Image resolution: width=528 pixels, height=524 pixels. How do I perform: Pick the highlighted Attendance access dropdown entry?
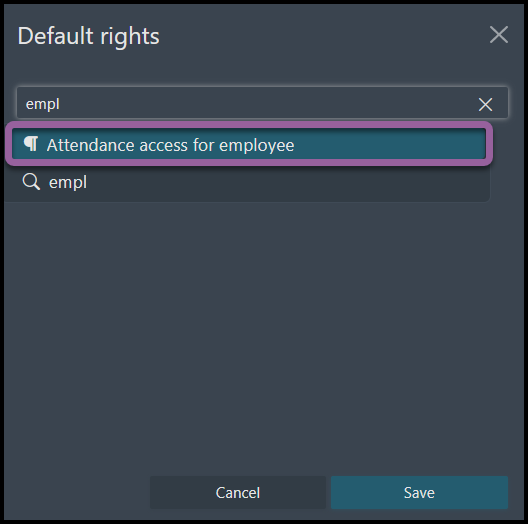(249, 144)
